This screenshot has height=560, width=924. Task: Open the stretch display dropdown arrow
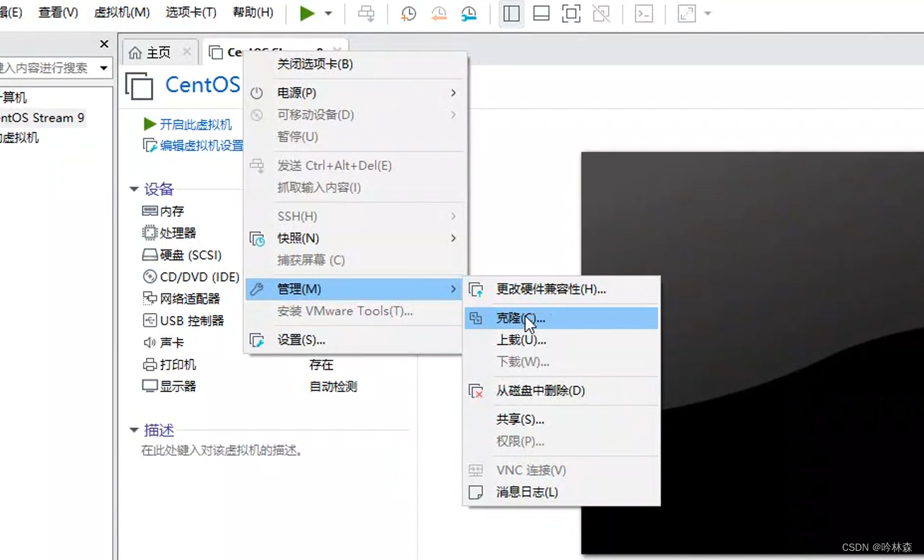click(707, 13)
